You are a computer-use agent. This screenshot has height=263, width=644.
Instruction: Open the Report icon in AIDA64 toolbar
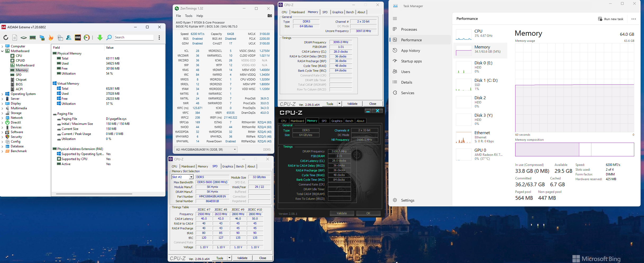(x=15, y=38)
